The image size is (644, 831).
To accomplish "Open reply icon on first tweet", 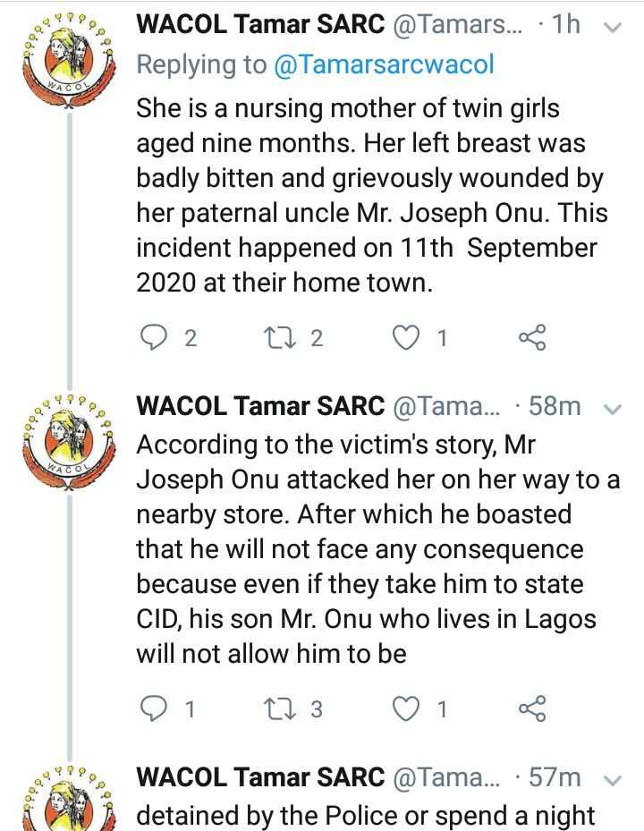I will [153, 337].
